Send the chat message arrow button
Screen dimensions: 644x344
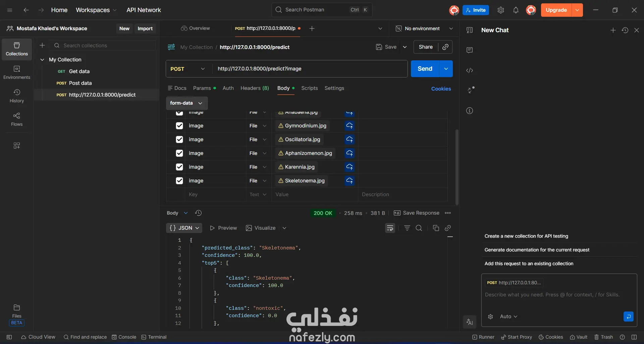point(629,317)
